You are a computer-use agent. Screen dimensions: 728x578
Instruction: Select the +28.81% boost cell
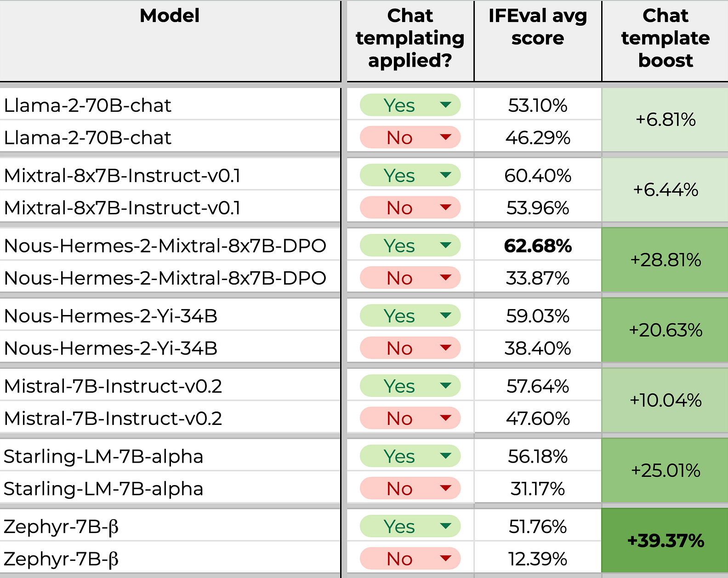click(665, 260)
